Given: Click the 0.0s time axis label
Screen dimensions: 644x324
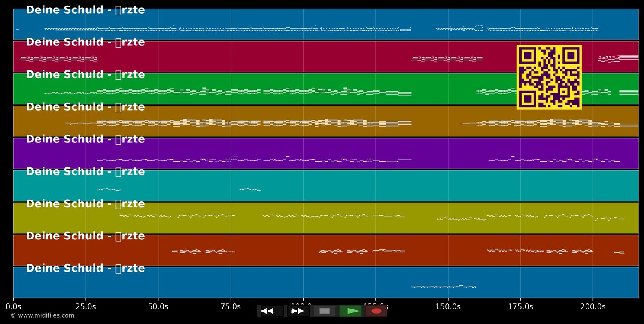Looking at the screenshot, I should click(x=13, y=307).
